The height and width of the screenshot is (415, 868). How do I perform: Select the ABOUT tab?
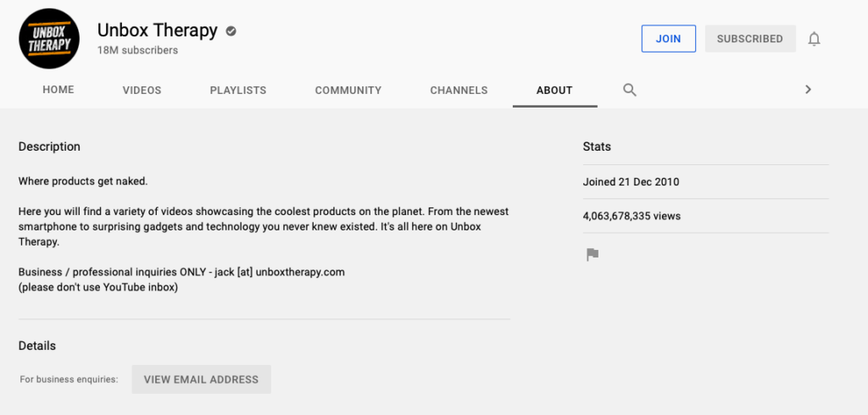[x=554, y=90]
